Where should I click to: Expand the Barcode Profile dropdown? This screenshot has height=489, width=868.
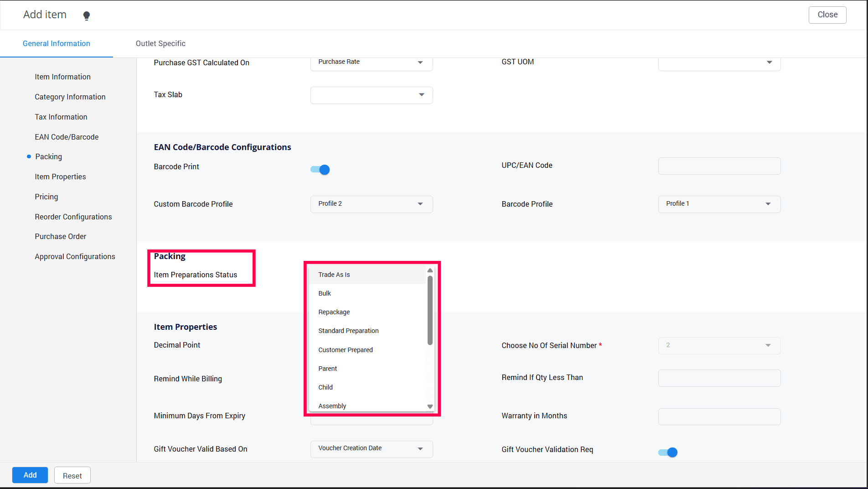[x=719, y=204]
